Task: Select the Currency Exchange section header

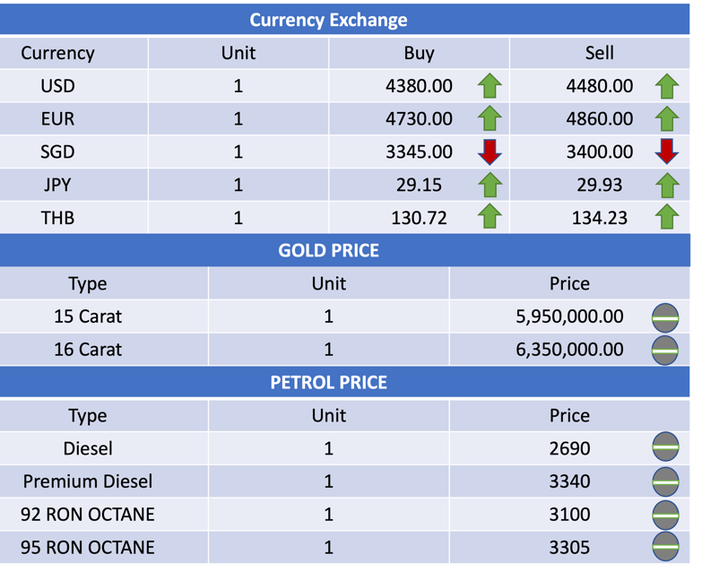Action: (328, 20)
